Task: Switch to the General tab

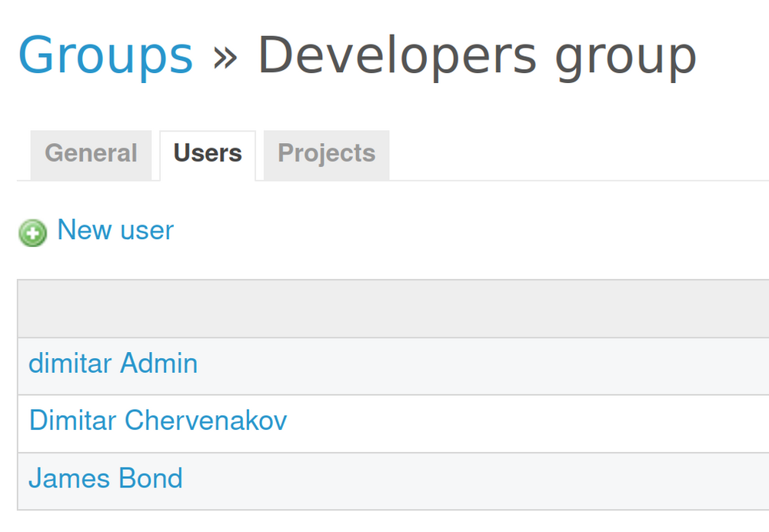Action: (x=91, y=154)
